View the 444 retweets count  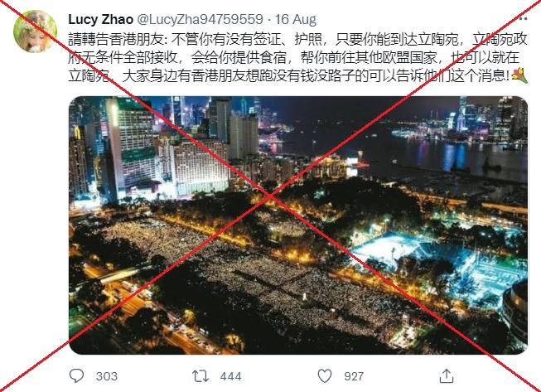pyautogui.click(x=230, y=376)
